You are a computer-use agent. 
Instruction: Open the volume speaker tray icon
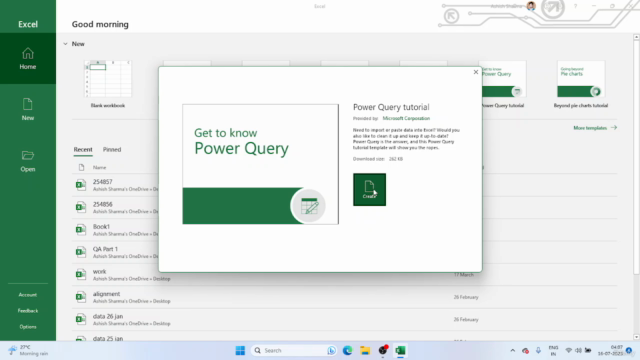578,350
